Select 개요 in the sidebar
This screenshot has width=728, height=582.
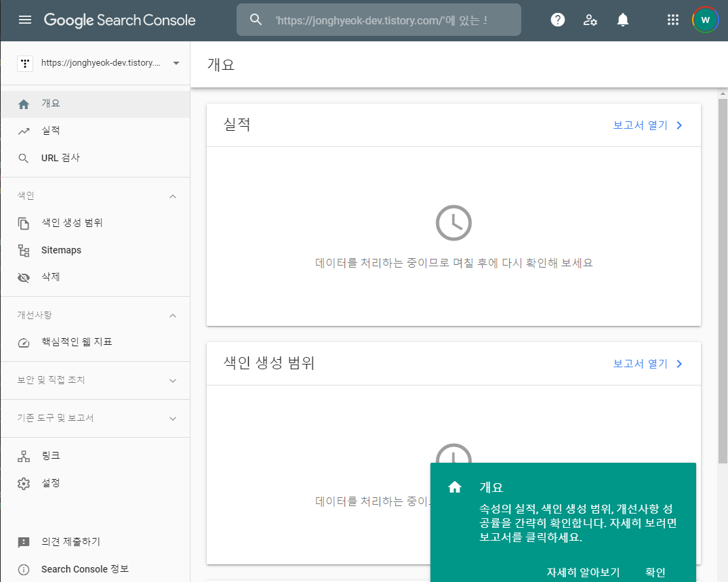[95, 104]
